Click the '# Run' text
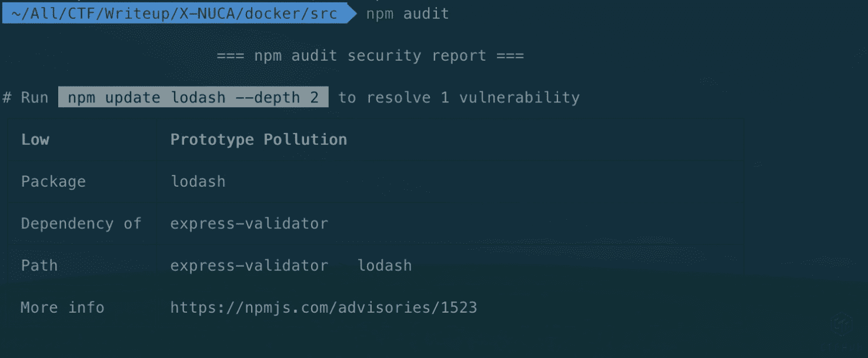The image size is (868, 358). point(26,97)
